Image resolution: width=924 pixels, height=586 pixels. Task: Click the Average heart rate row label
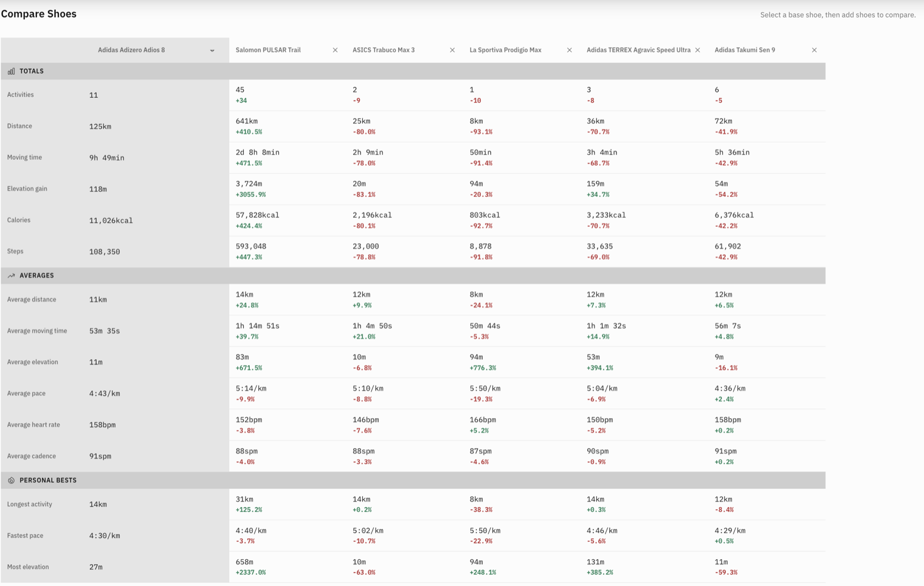tap(33, 425)
